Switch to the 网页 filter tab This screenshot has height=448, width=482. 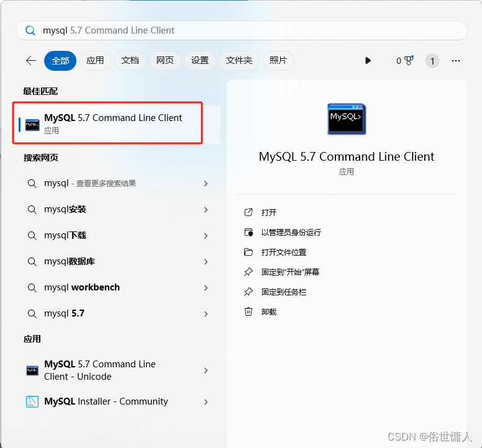click(x=165, y=61)
